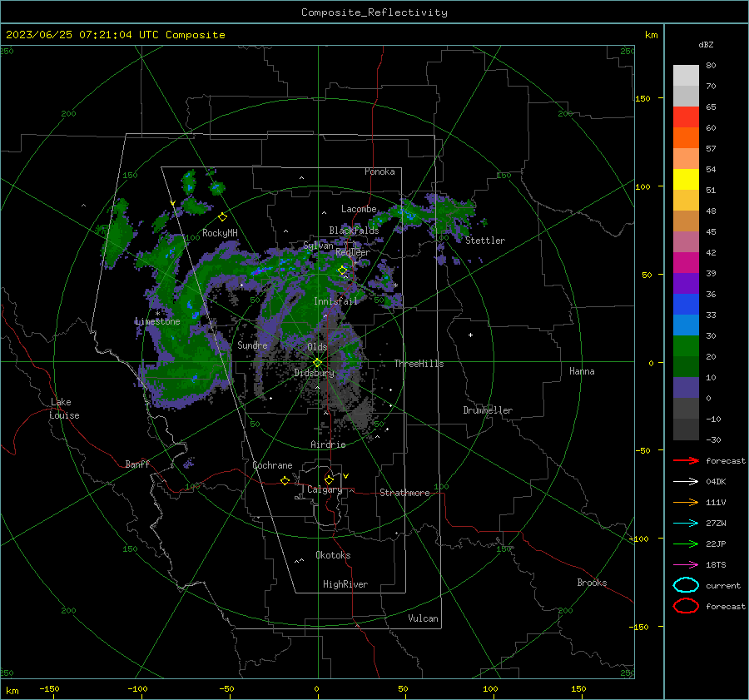
Task: Click the Vulcan city label
Action: coord(424,618)
